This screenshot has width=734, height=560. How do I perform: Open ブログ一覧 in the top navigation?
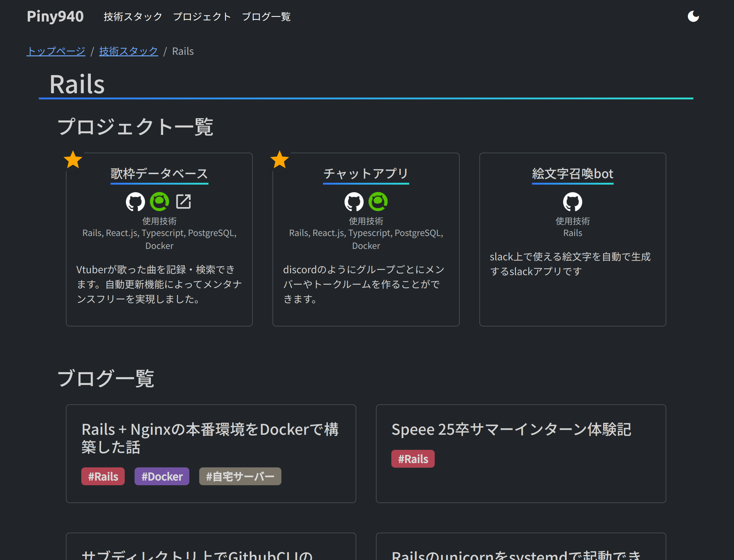[x=266, y=17]
